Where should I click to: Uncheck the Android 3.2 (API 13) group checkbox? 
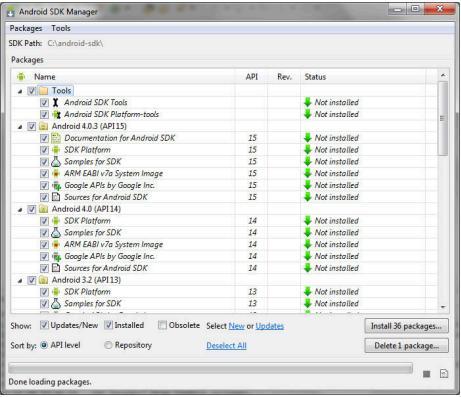pos(31,280)
